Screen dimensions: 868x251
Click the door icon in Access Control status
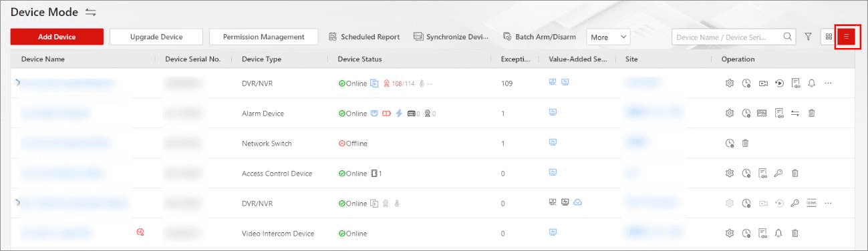point(374,174)
